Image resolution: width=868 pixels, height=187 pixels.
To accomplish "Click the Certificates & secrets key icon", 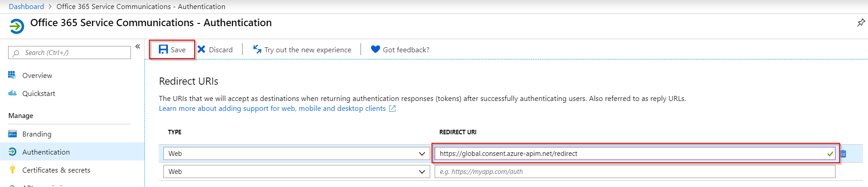I will point(12,170).
